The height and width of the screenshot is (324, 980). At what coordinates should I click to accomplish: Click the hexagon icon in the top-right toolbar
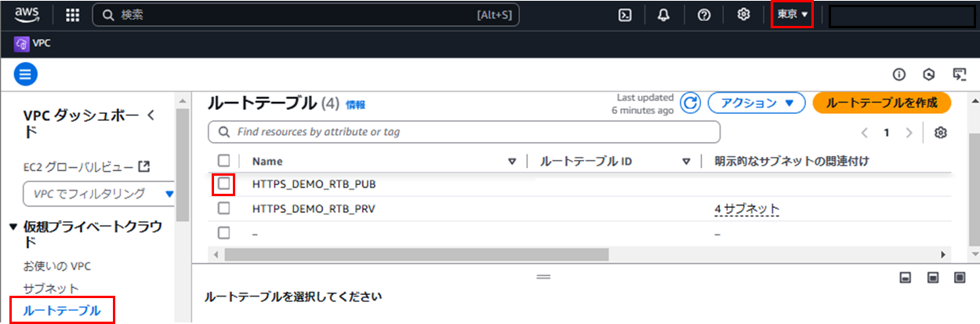(x=929, y=75)
